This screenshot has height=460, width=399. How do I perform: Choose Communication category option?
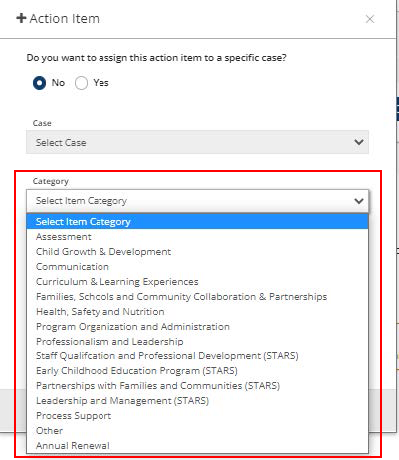pyautogui.click(x=197, y=267)
